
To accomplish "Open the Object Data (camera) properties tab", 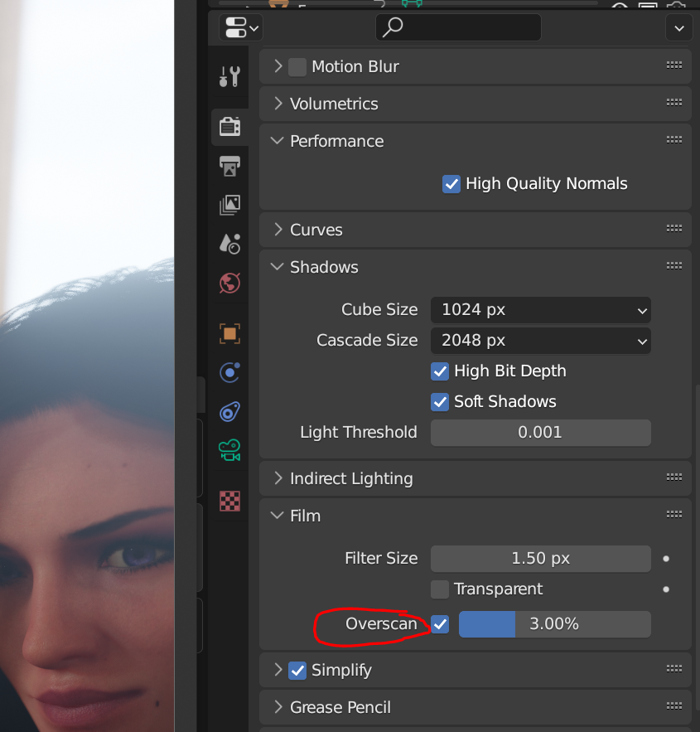I will point(230,450).
